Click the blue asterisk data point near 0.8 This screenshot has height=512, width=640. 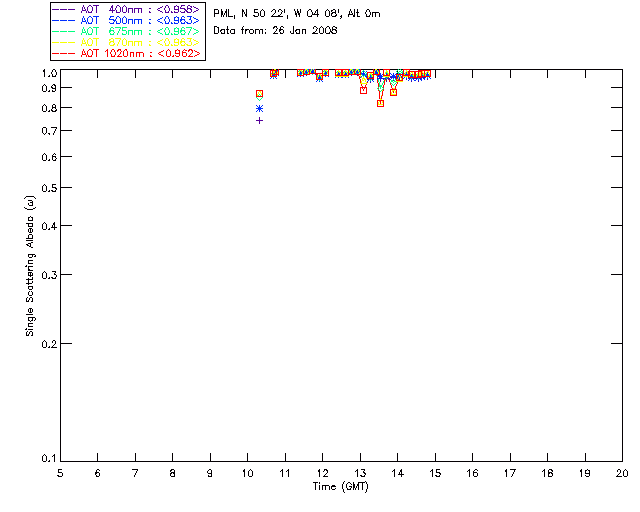coord(259,109)
